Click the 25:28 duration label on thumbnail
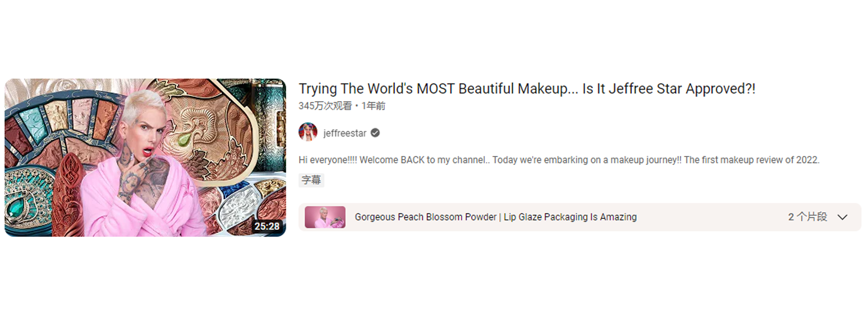The width and height of the screenshot is (868, 328). coord(267,226)
